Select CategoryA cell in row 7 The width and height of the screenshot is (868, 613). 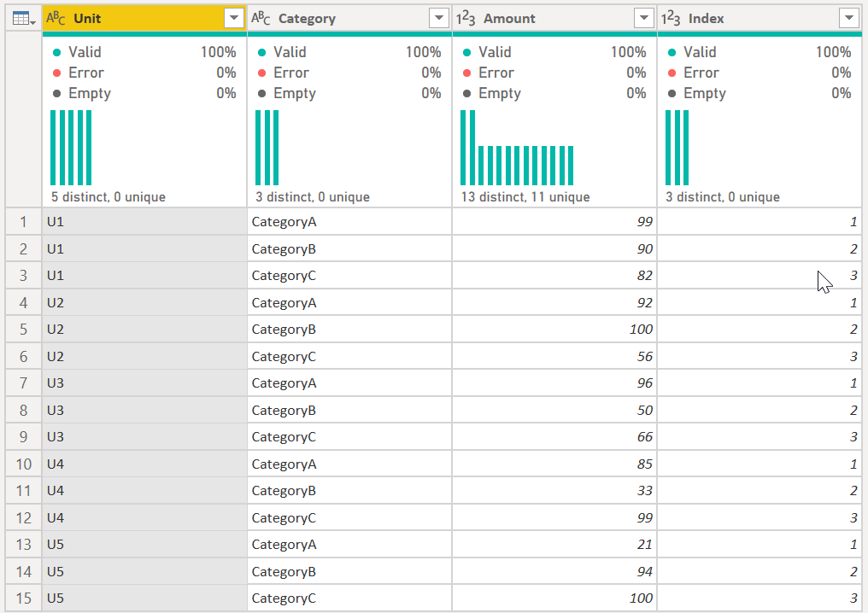(x=349, y=382)
